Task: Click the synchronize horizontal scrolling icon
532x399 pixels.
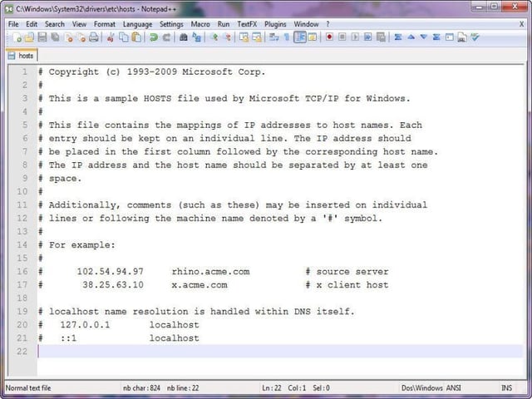Action: pos(257,37)
